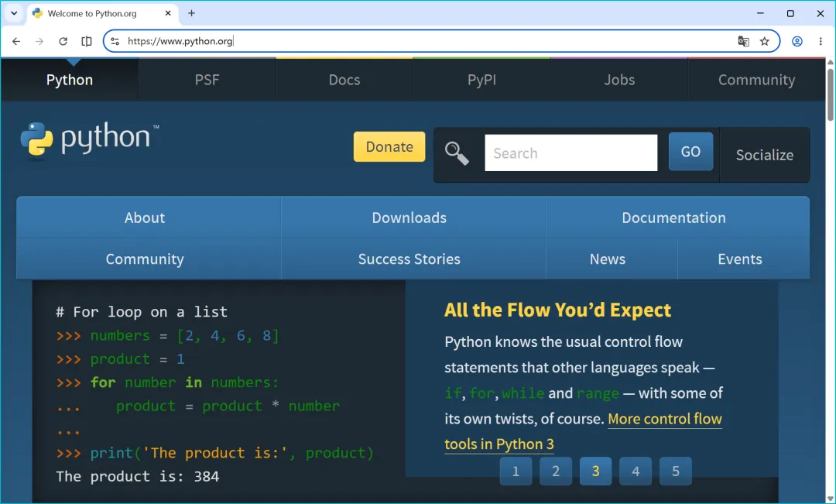The width and height of the screenshot is (836, 504).
Task: Open the Jobs top navigation tab
Action: coord(619,80)
